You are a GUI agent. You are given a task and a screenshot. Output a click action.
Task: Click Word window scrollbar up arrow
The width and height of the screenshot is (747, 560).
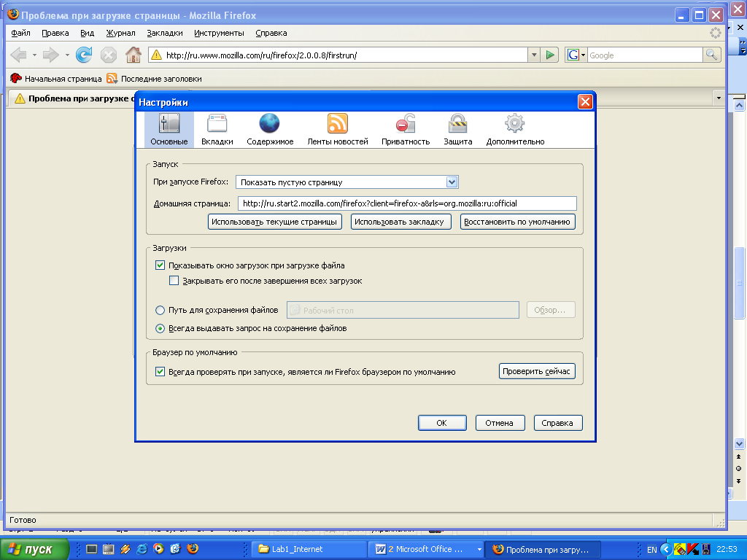click(x=739, y=105)
